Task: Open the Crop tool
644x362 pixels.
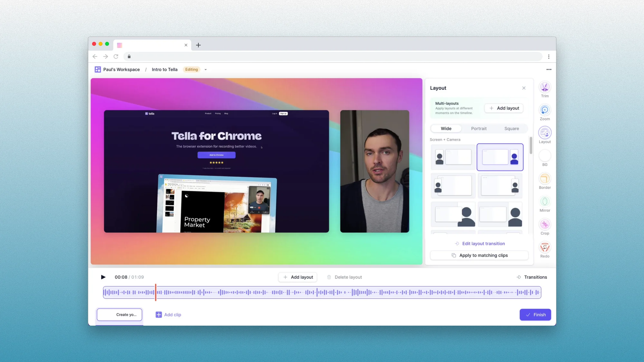Action: click(x=545, y=224)
